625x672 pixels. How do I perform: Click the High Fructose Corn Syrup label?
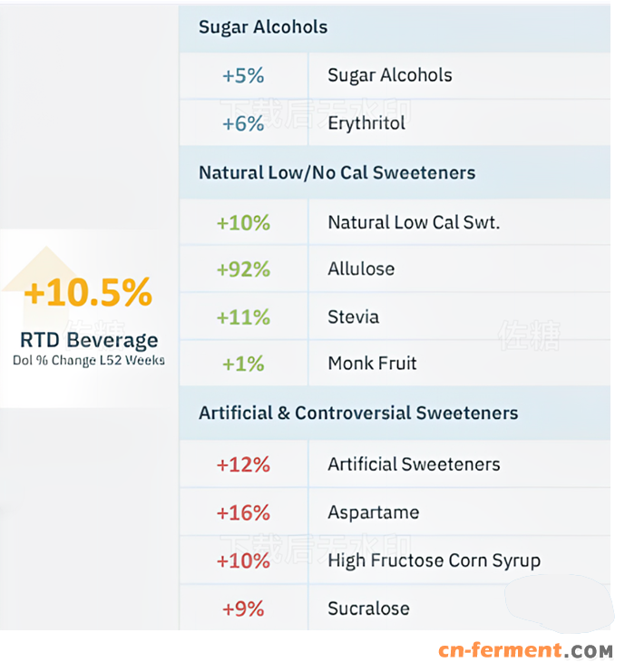[x=434, y=560]
